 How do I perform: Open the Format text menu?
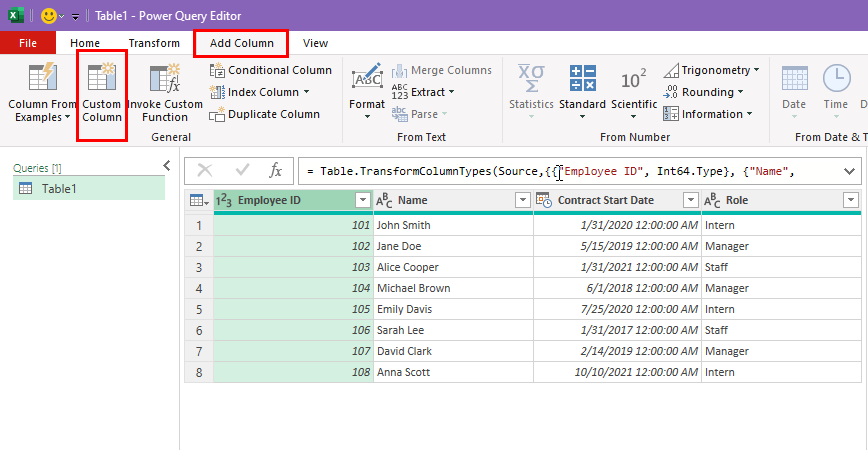click(367, 92)
